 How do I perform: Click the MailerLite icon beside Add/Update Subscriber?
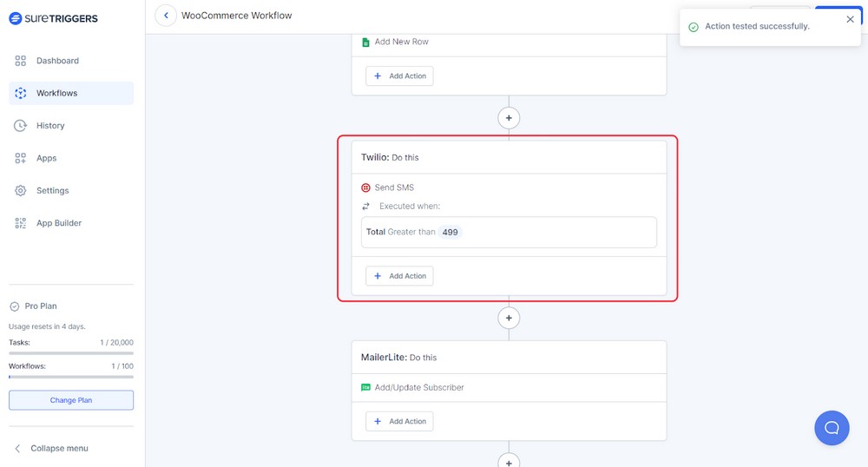(365, 387)
